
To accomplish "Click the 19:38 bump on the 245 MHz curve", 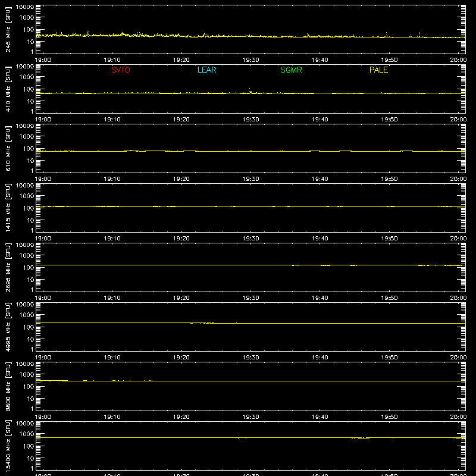I will [x=308, y=35].
